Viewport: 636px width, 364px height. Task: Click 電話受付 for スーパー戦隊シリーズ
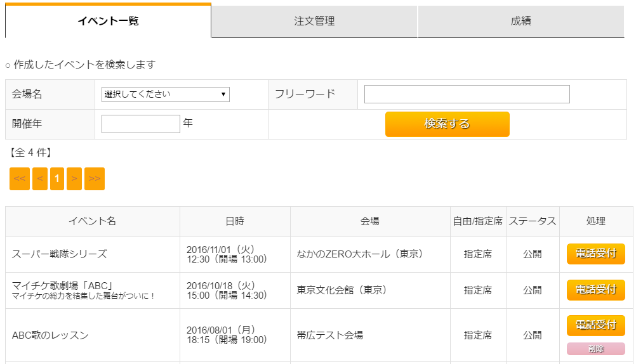(x=595, y=254)
